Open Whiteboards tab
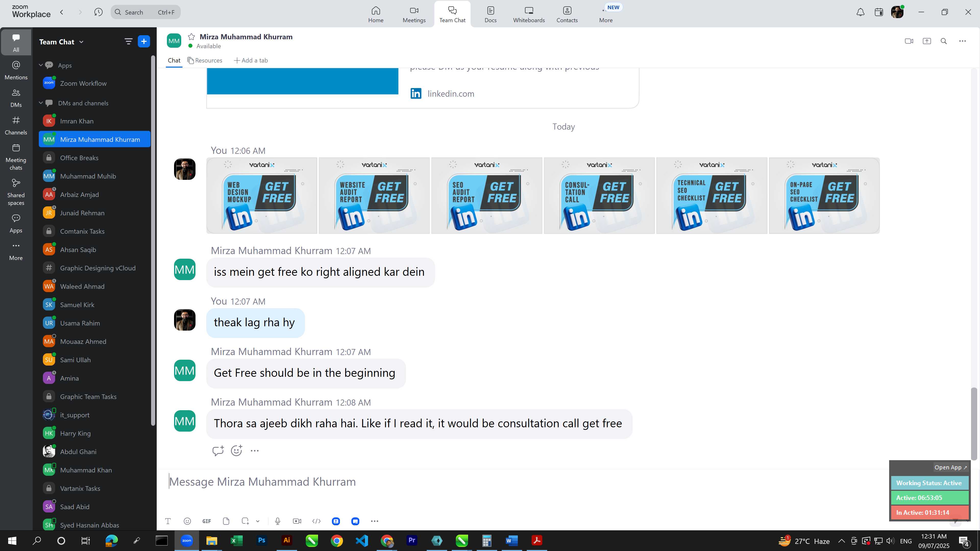 coord(529,15)
